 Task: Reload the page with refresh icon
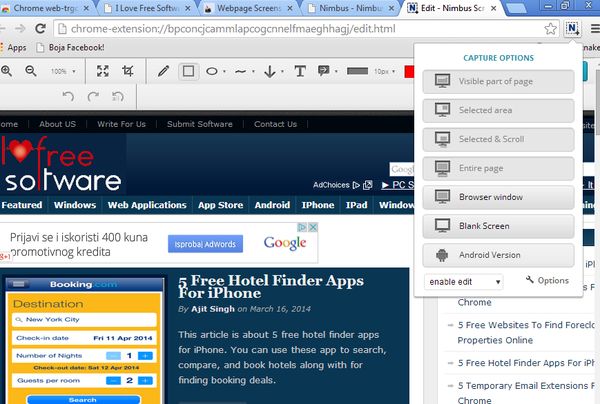coord(40,28)
